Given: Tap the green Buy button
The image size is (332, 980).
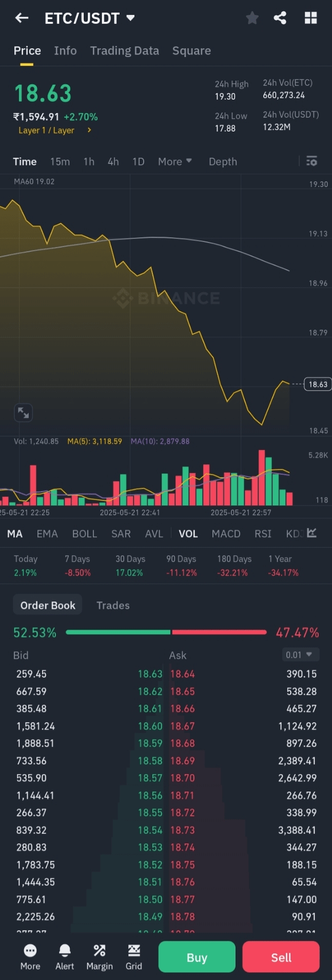Looking at the screenshot, I should 197,957.
